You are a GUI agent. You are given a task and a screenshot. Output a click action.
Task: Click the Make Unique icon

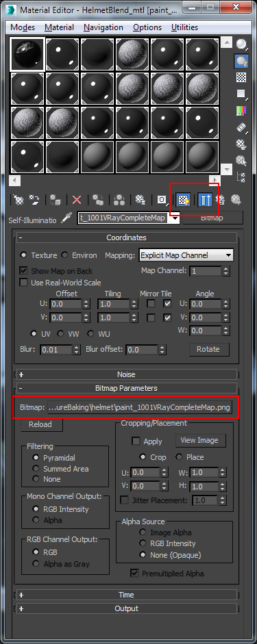(x=119, y=200)
